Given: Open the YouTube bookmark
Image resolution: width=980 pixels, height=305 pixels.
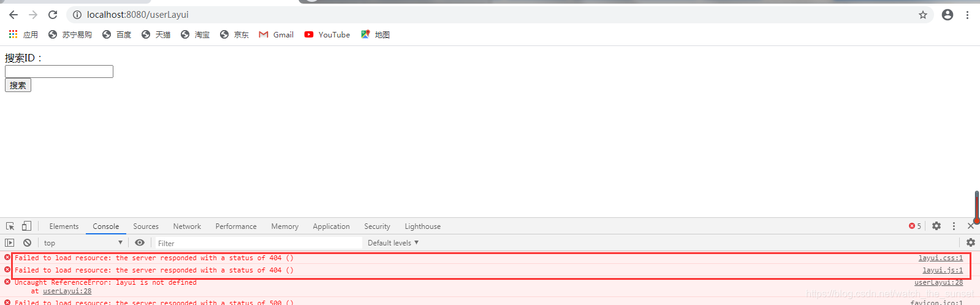Looking at the screenshot, I should (x=327, y=34).
